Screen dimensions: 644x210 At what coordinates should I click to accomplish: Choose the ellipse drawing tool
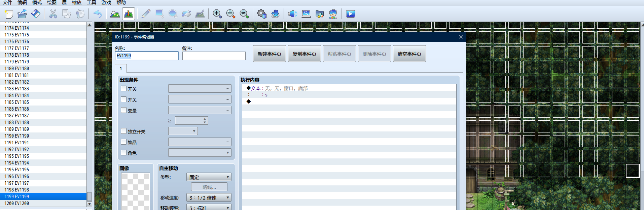(173, 14)
